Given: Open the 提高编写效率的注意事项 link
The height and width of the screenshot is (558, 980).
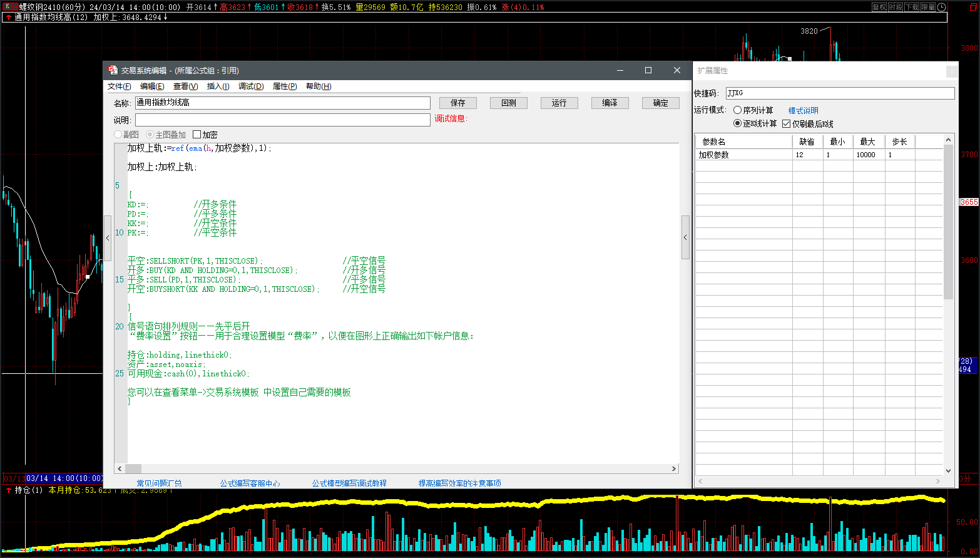Looking at the screenshot, I should [x=460, y=483].
